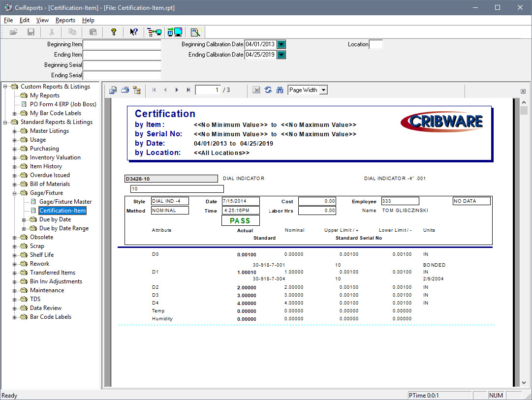Go to the last page of the report
The height and width of the screenshot is (400, 532).
pos(188,90)
